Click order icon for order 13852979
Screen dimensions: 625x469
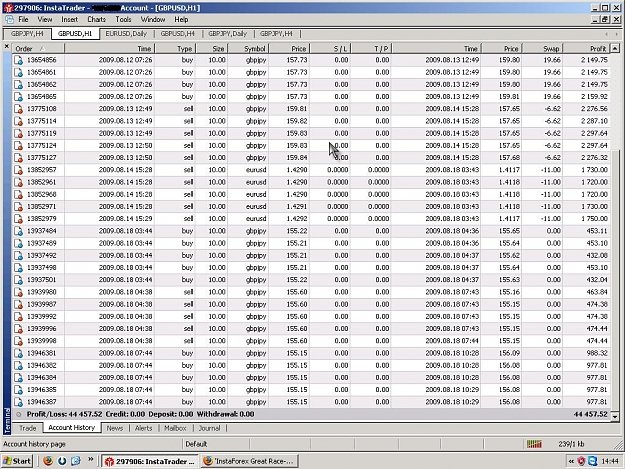[18, 219]
